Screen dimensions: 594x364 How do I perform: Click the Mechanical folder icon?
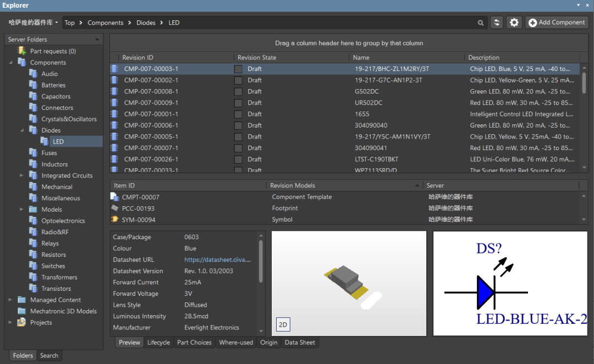tap(34, 187)
